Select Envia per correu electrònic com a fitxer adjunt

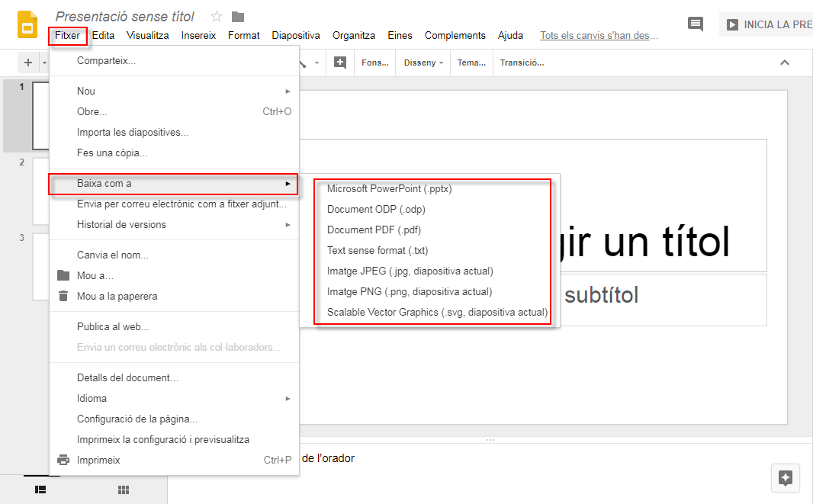point(174,204)
